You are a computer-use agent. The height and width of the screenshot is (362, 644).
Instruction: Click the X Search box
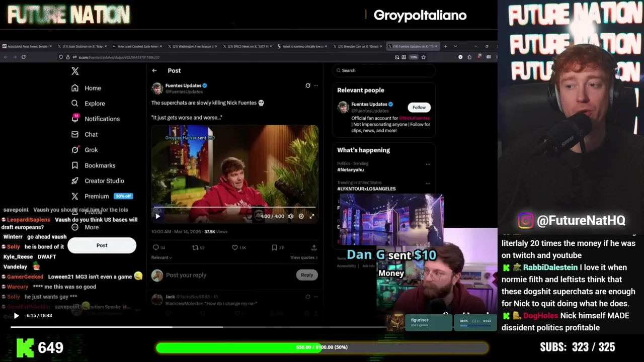[384, 70]
